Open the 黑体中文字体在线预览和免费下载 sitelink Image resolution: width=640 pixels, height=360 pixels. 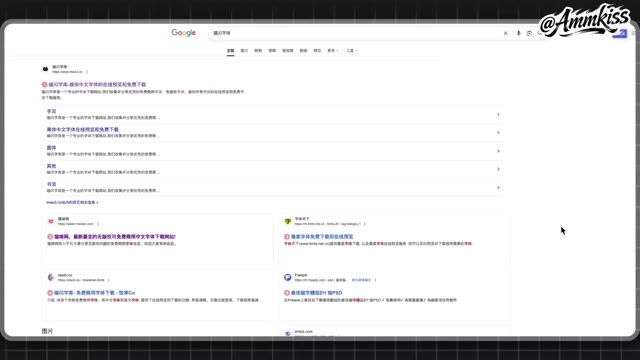(x=82, y=129)
